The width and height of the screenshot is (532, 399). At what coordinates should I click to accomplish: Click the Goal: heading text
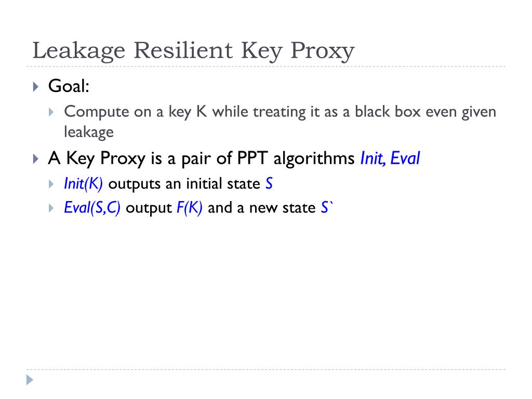click(69, 86)
